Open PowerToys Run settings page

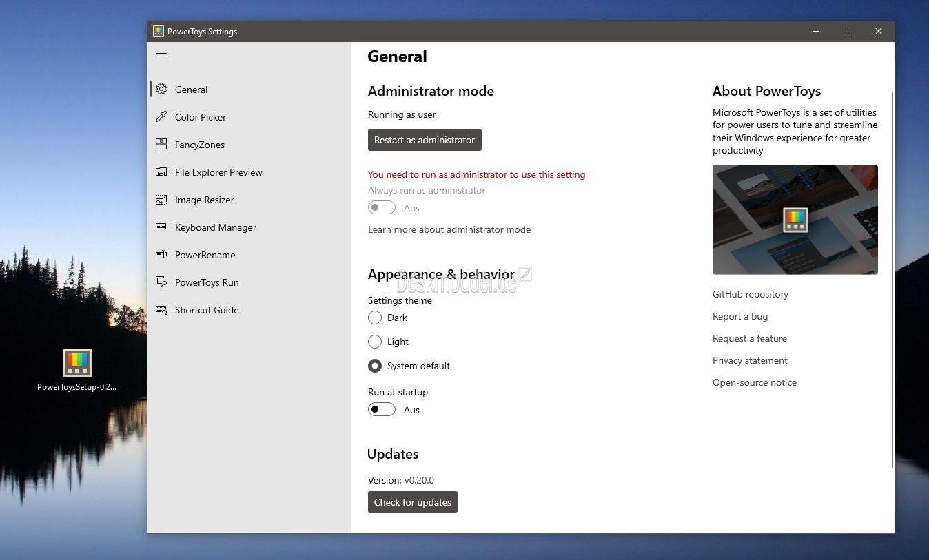[x=249, y=282]
